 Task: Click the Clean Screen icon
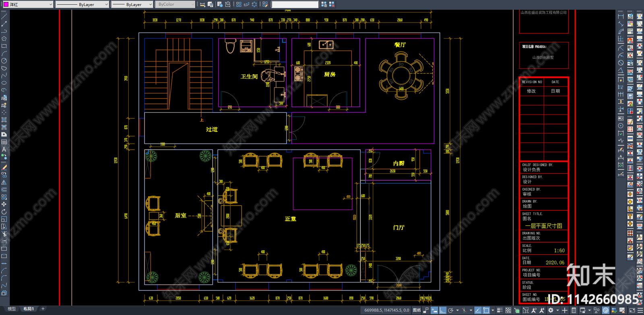coord(632,310)
